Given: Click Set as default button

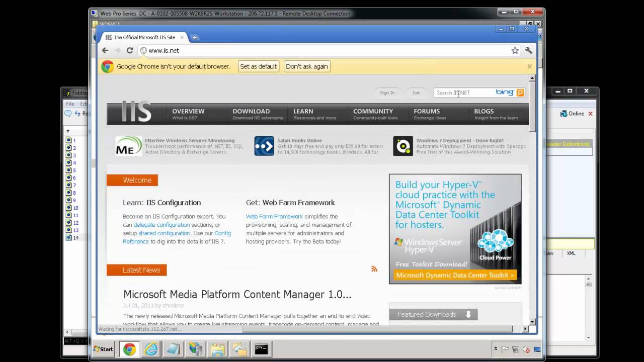Looking at the screenshot, I should (258, 66).
